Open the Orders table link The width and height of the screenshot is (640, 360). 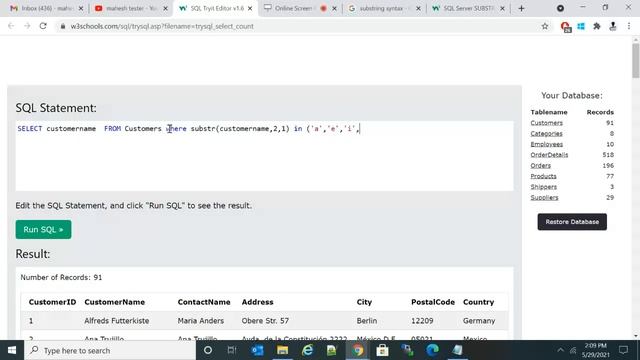[x=541, y=165]
